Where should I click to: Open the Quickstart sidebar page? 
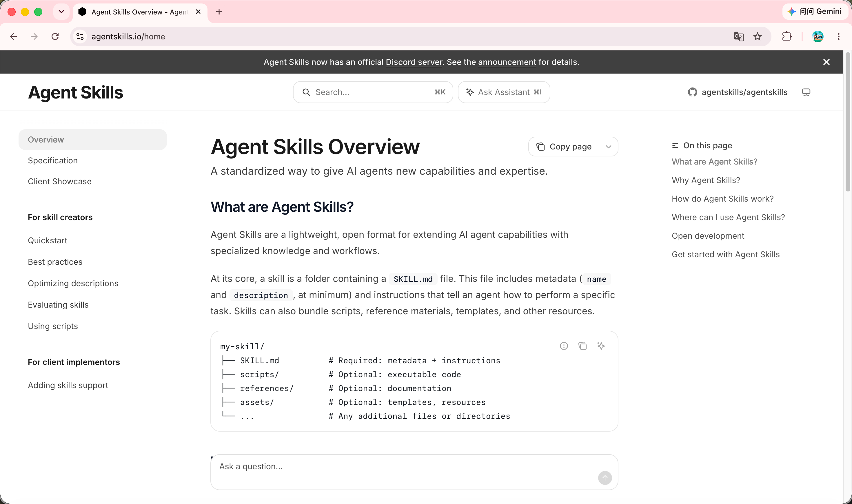point(48,240)
